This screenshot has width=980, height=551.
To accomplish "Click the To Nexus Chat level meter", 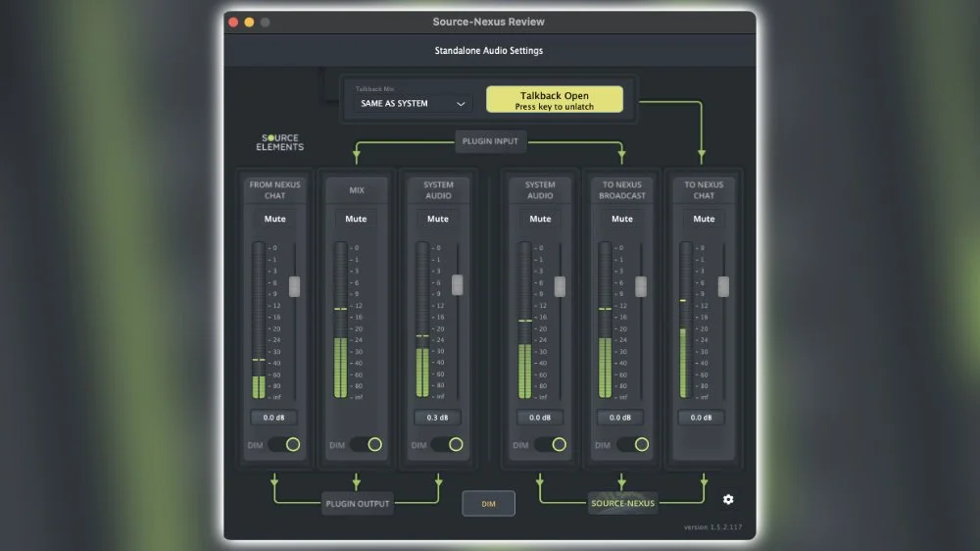I will (x=686, y=321).
